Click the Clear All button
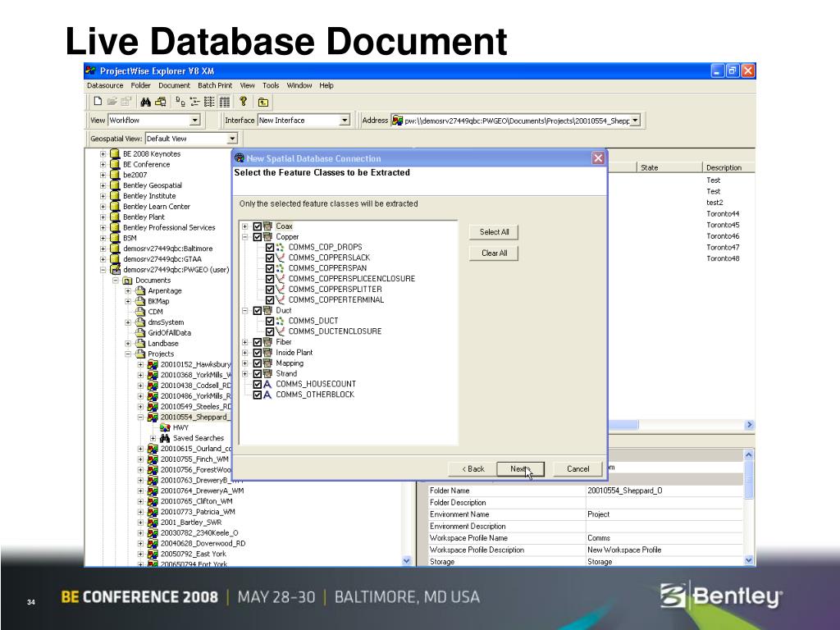840x630 pixels. [494, 253]
